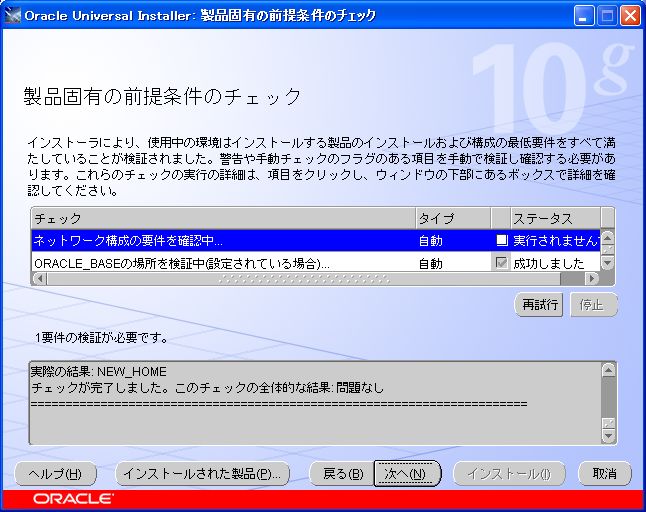Click the 1要件の検証が必要です message

pos(102,338)
